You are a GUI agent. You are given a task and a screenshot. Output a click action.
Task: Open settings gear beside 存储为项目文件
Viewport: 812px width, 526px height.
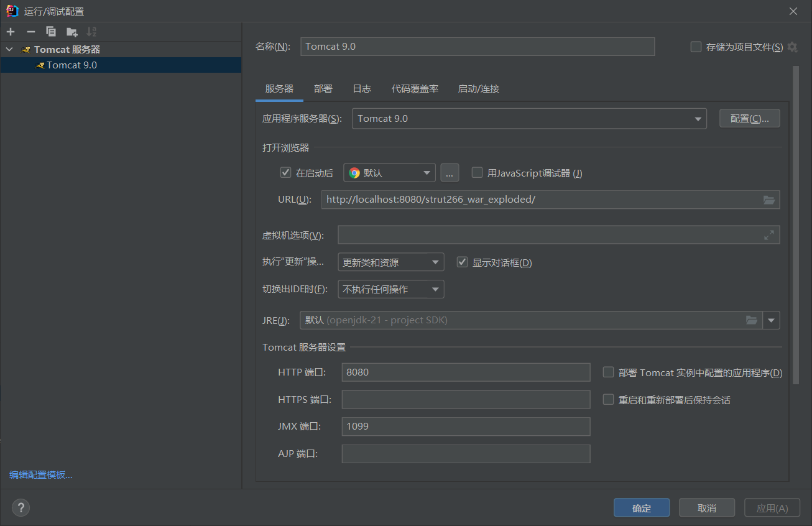[792, 47]
